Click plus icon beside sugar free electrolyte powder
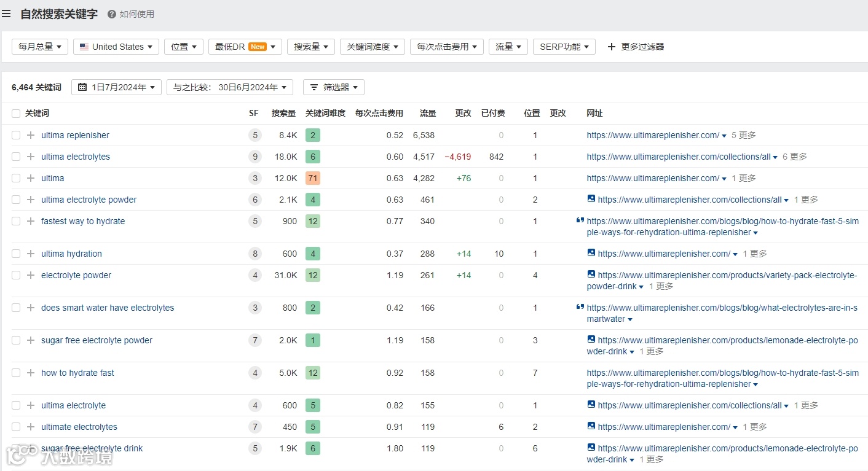Image resolution: width=868 pixels, height=471 pixels. point(31,340)
